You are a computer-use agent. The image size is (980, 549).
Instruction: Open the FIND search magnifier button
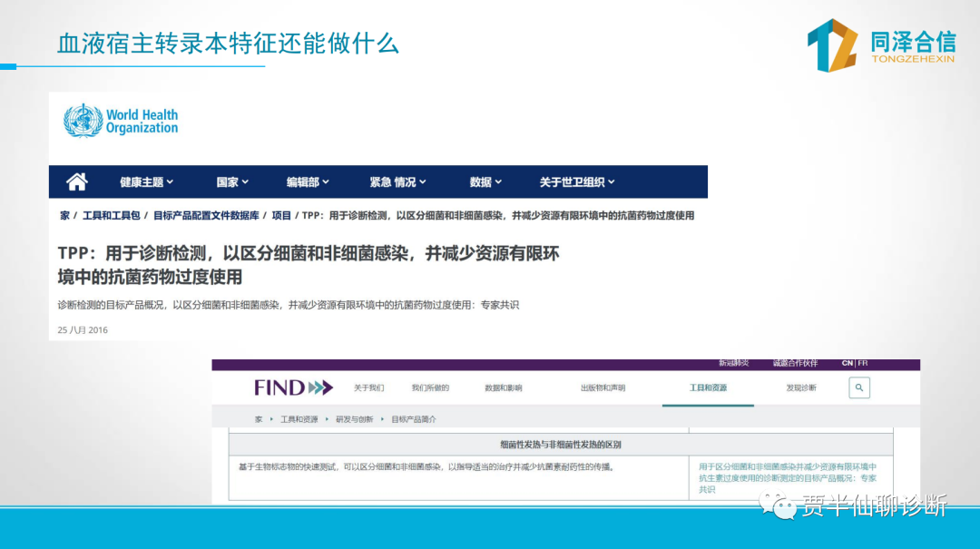(x=858, y=387)
